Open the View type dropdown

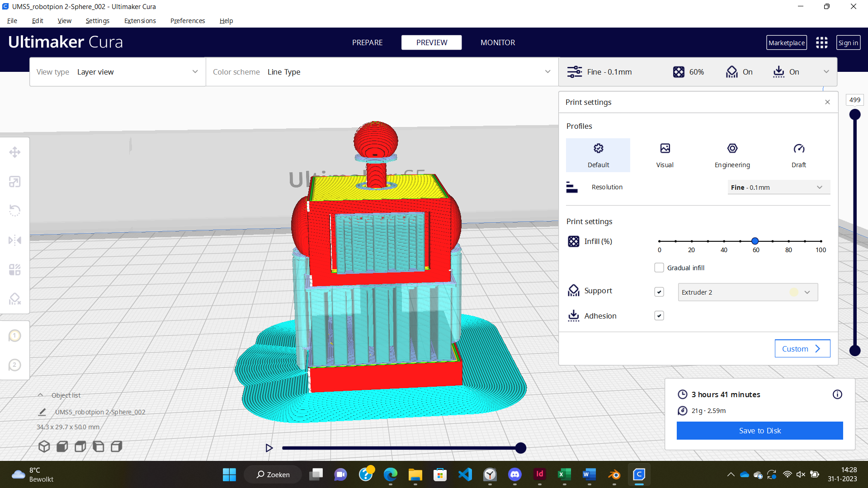pos(118,72)
